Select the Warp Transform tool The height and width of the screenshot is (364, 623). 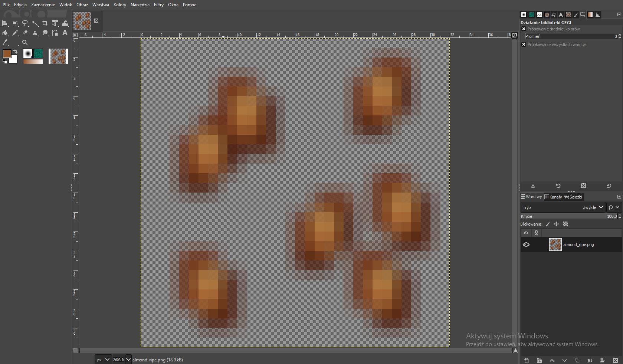[65, 23]
